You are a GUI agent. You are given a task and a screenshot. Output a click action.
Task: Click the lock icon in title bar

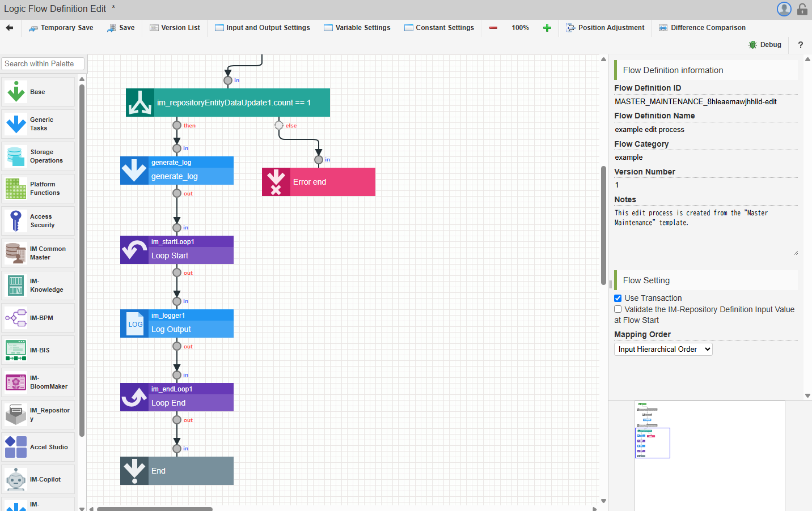(802, 9)
